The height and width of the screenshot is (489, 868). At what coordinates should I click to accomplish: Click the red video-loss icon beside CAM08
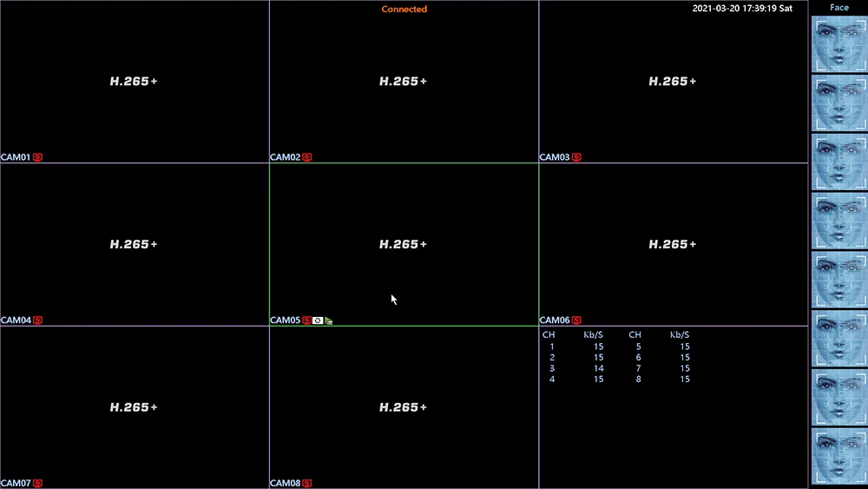pos(307,483)
